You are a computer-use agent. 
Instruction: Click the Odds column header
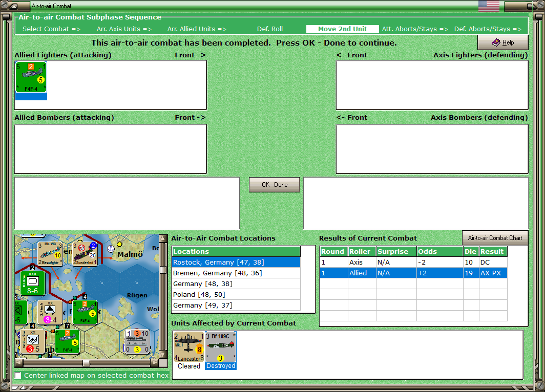click(x=439, y=251)
